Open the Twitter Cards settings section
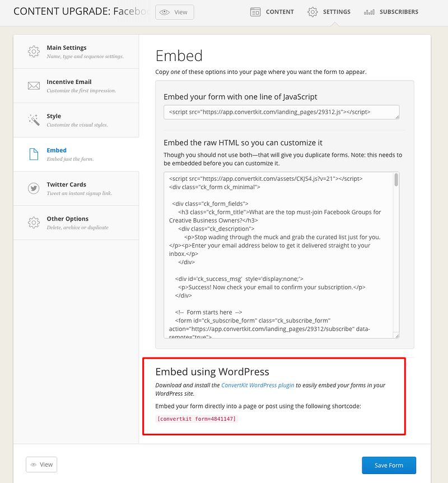The height and width of the screenshot is (483, 448). click(x=76, y=189)
